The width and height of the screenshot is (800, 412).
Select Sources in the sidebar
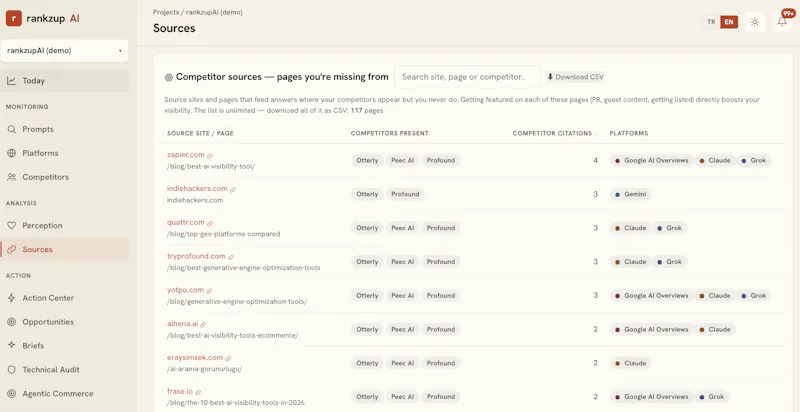pos(64,249)
